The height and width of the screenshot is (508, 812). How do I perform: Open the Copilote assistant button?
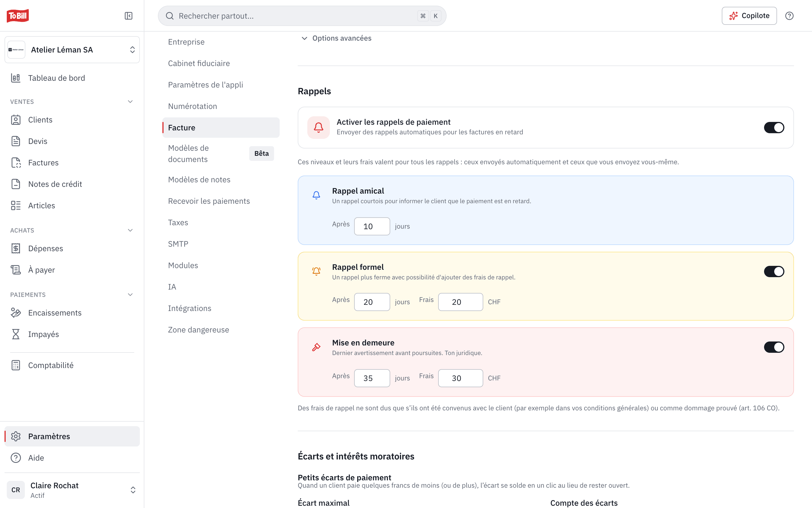click(749, 16)
